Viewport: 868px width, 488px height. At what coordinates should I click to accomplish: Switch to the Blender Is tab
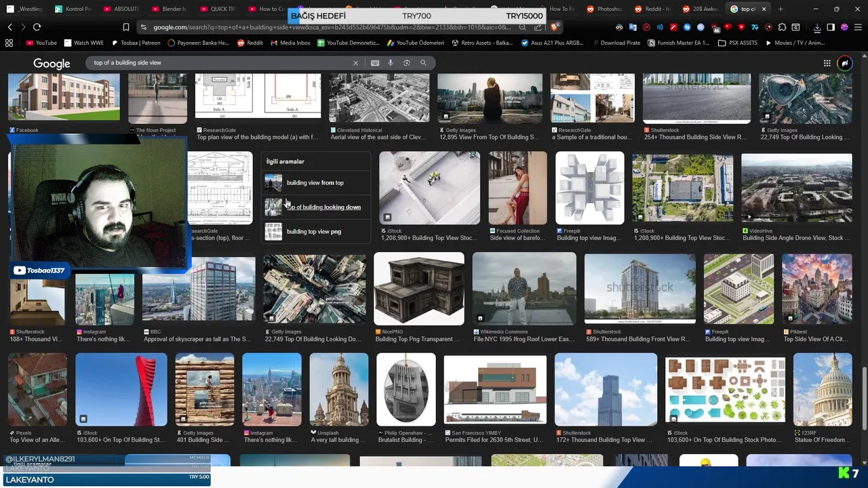170,9
